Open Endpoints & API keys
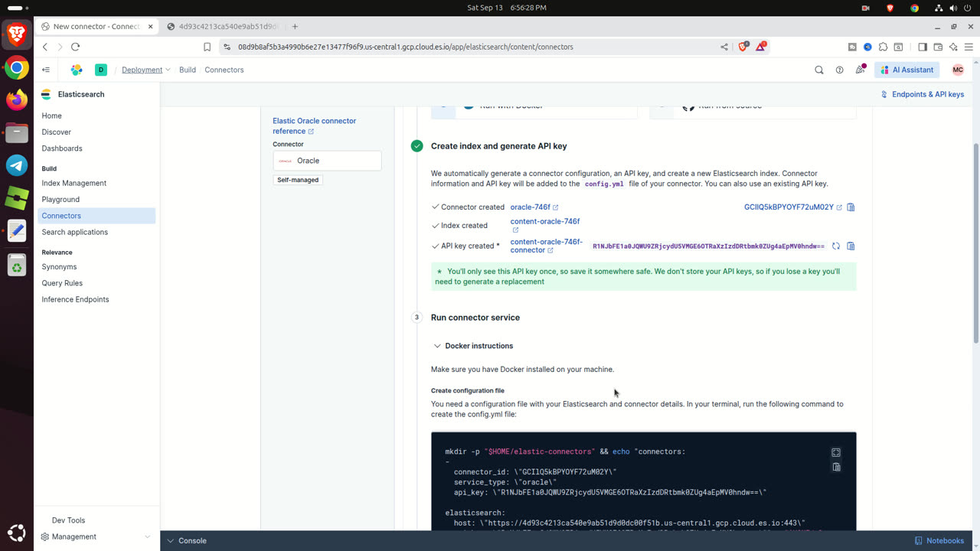980x551 pixels. tap(922, 94)
